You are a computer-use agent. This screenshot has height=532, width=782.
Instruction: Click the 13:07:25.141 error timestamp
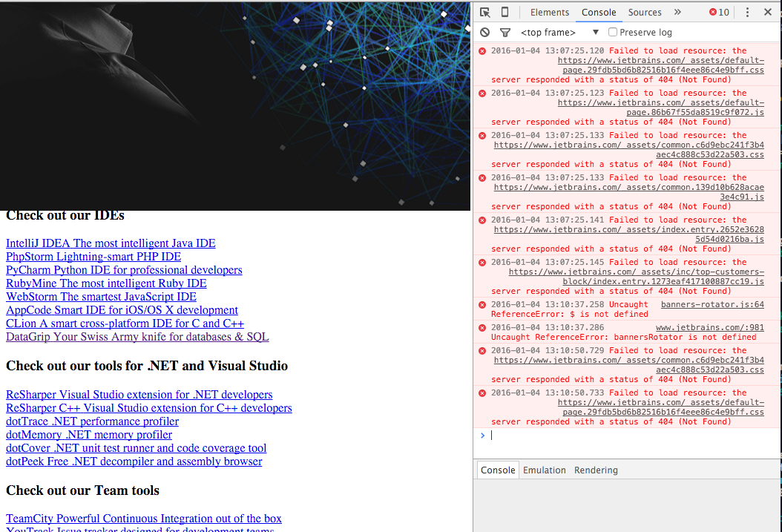[548, 220]
